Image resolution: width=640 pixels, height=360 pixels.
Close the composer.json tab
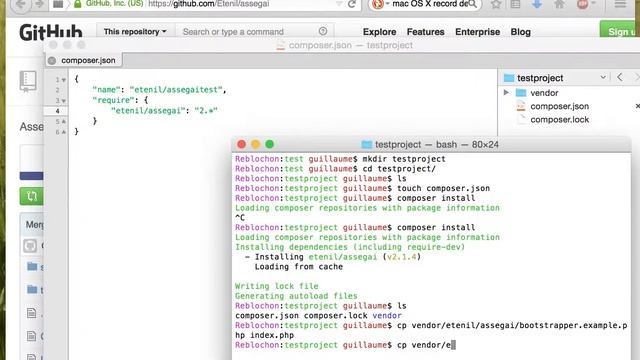52,61
